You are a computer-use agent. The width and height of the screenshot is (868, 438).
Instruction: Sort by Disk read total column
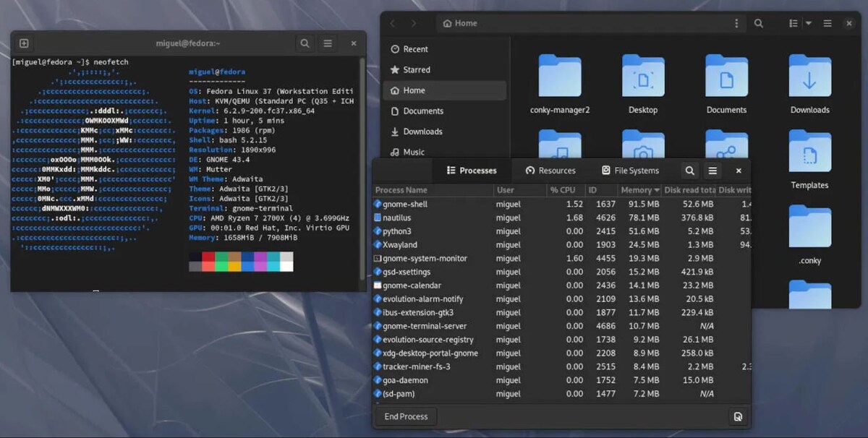point(689,190)
